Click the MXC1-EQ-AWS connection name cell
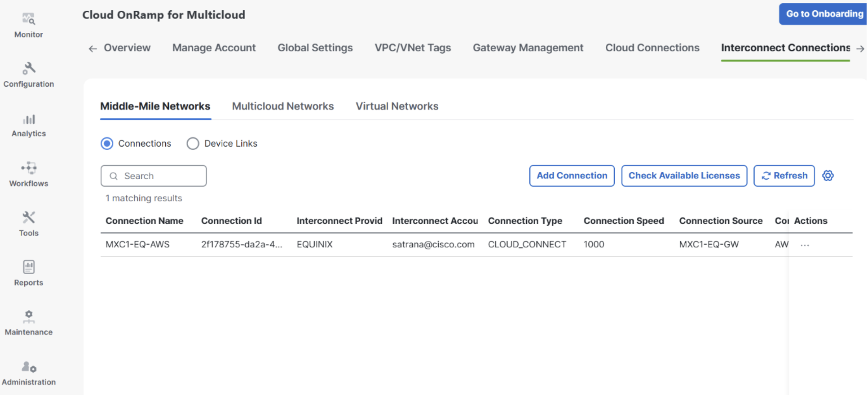The width and height of the screenshot is (868, 396). (x=138, y=245)
